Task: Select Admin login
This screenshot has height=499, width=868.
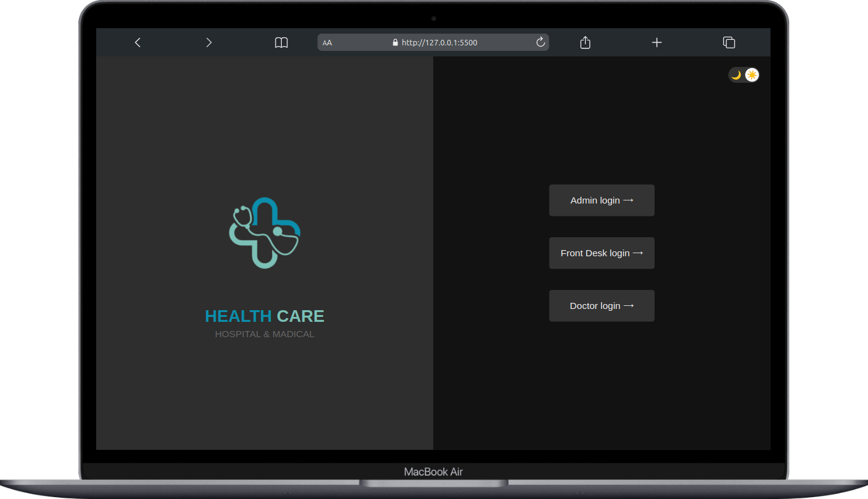Action: [x=602, y=200]
